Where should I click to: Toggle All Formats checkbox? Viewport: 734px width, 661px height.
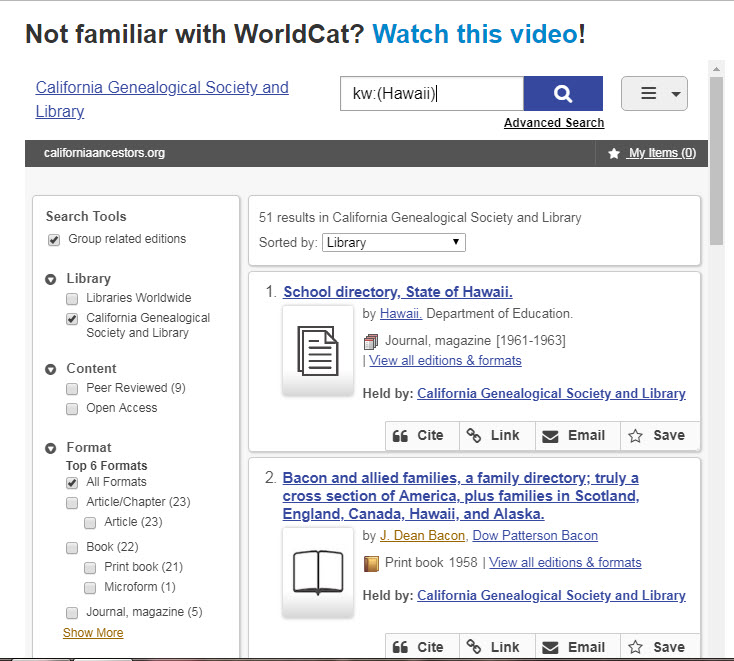72,483
